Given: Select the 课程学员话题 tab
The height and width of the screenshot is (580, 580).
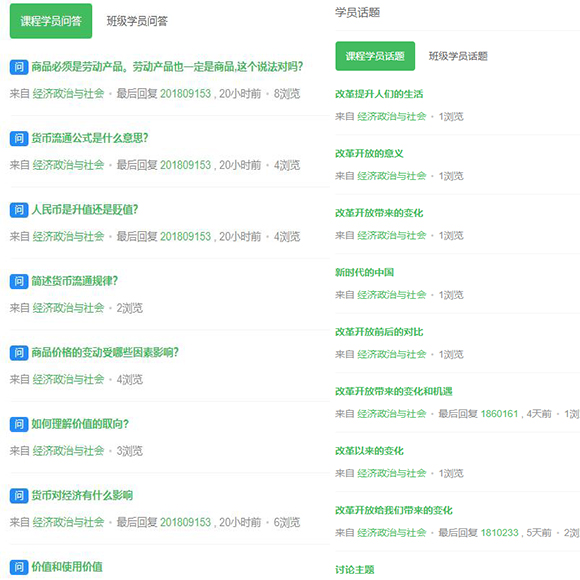Looking at the screenshot, I should (375, 56).
